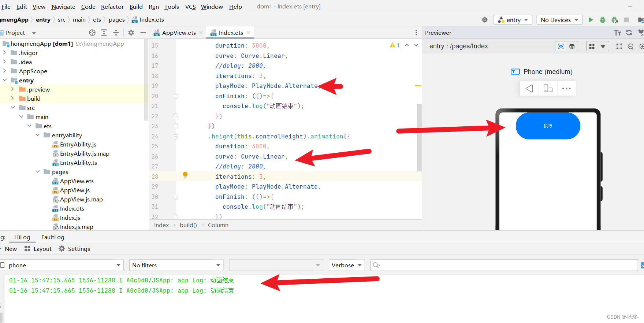Click the editor vertical scrollbar
644x323 pixels.
pos(419,138)
